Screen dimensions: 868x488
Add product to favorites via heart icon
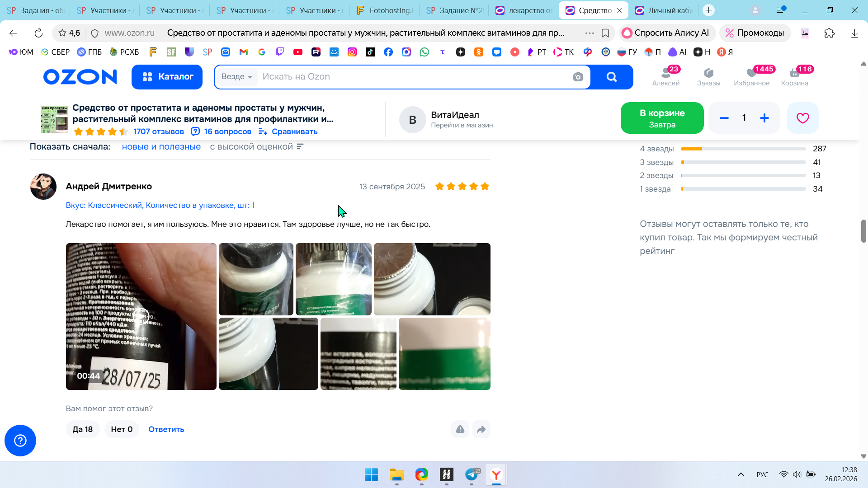pyautogui.click(x=802, y=118)
